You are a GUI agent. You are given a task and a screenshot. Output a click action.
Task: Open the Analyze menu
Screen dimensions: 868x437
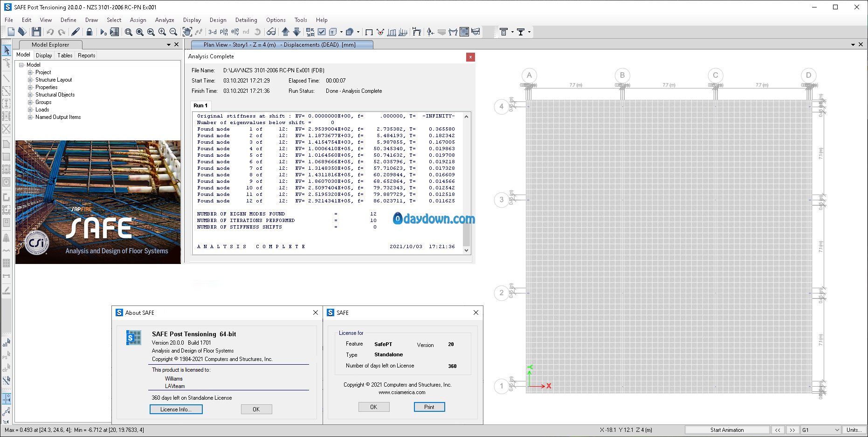point(165,20)
